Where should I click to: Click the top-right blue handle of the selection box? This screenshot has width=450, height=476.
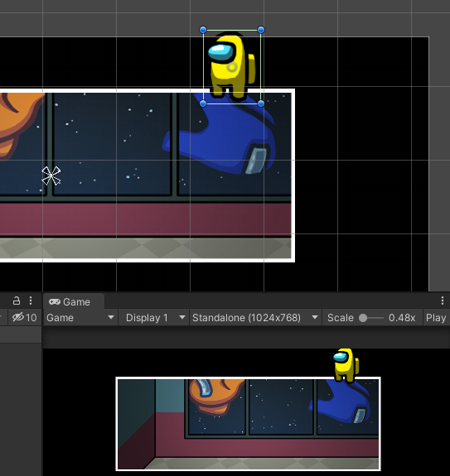(261, 30)
